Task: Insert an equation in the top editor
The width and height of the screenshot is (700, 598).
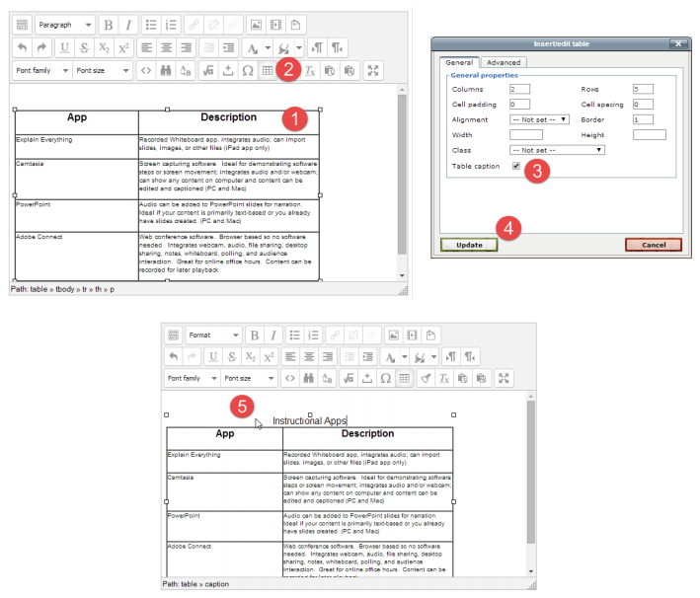Action: (x=208, y=70)
